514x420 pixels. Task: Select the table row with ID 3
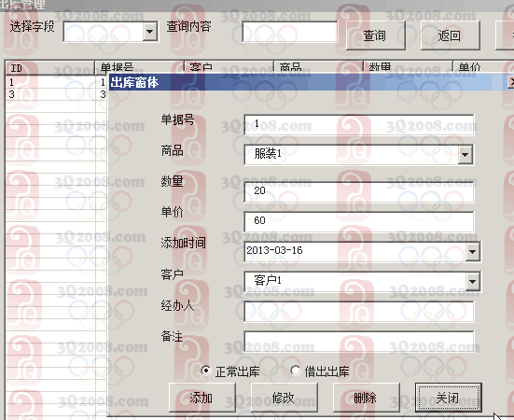click(x=56, y=94)
